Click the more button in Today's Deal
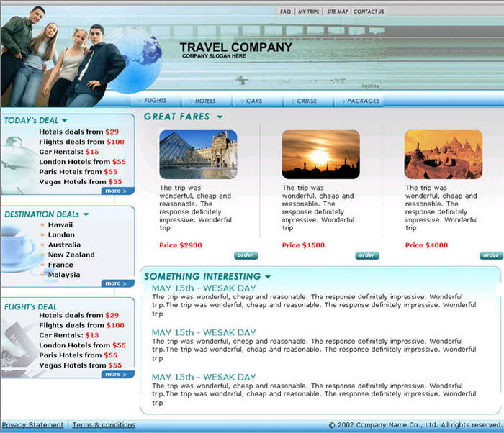 point(115,191)
